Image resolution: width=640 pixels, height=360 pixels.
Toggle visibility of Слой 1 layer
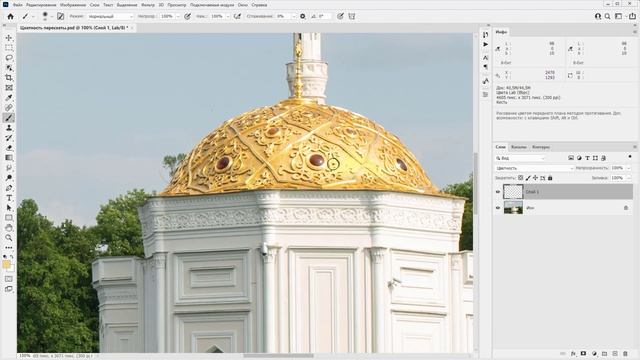click(498, 191)
